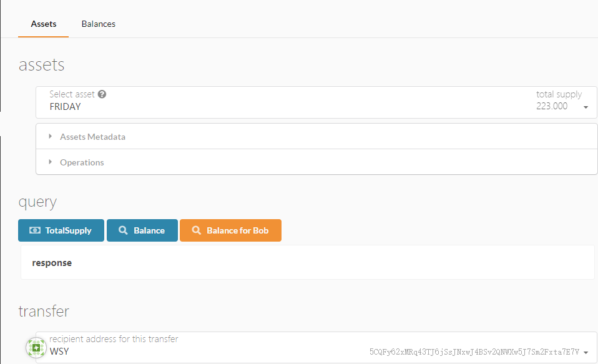Click the recipient address hash text
Screen dimensions: 598x364
[474, 352]
